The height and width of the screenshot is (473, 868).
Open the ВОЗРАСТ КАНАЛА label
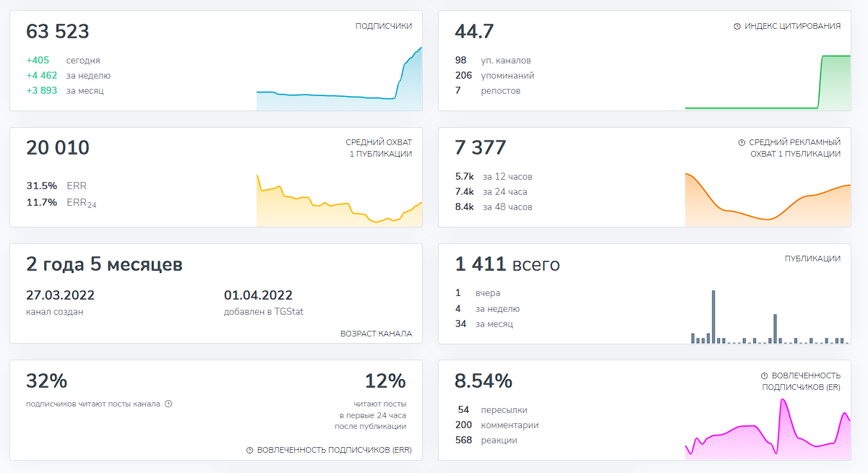click(x=376, y=334)
